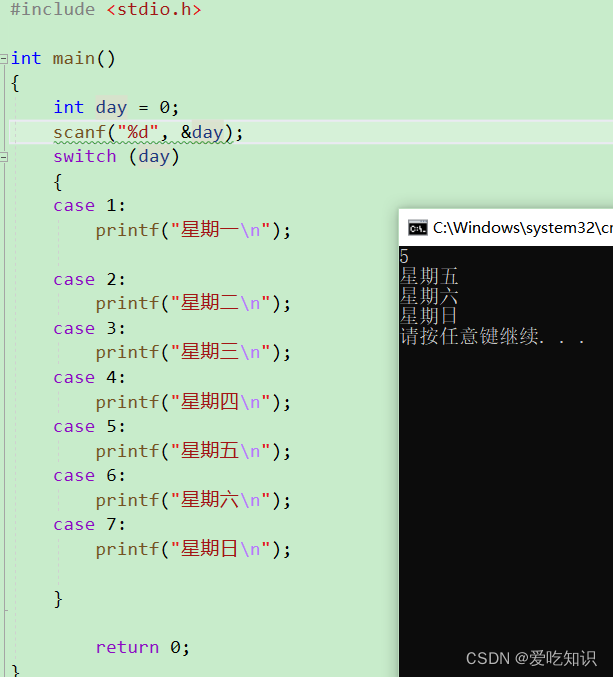Click the 'case 4:' label
Image resolution: width=613 pixels, height=677 pixels.
[x=89, y=377]
